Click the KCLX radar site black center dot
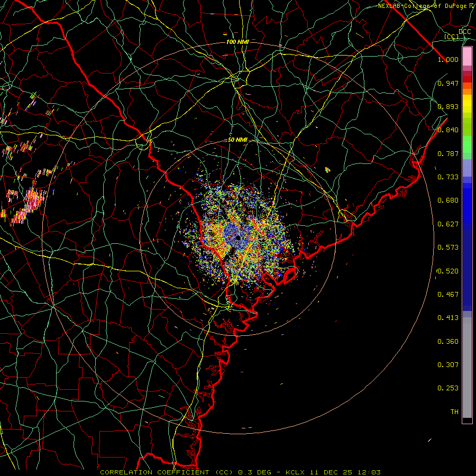476x476 pixels. 238,237
